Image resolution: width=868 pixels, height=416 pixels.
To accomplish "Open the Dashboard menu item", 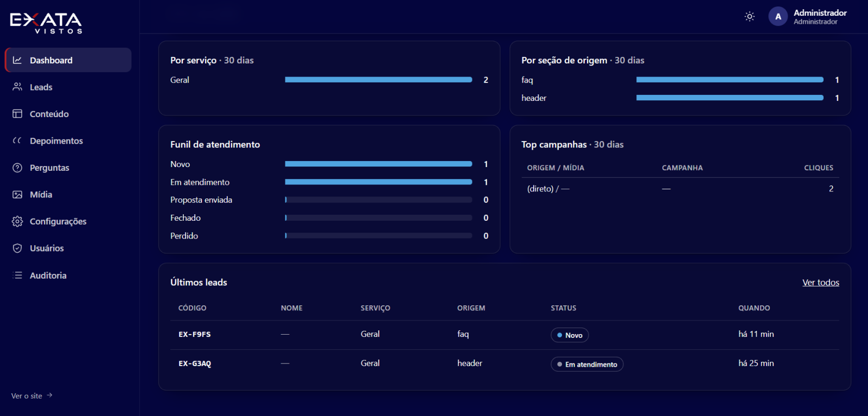I will click(x=68, y=60).
